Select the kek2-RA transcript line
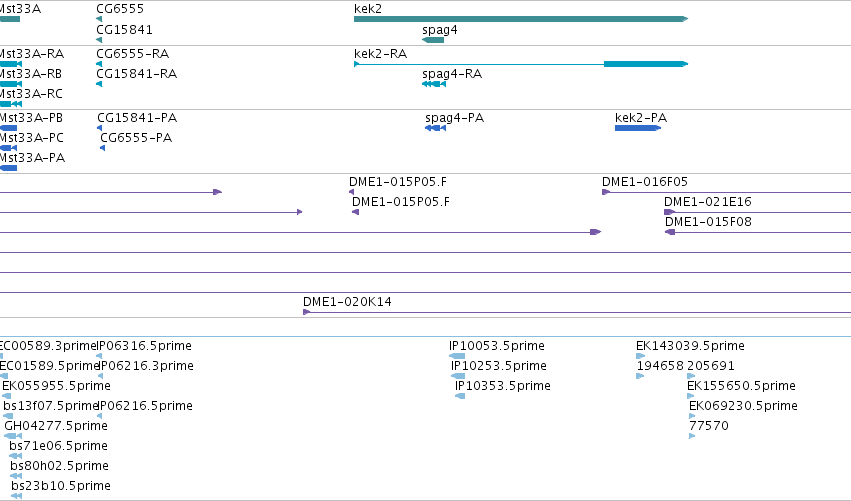Viewport: 851px width, 501px height. (521, 64)
